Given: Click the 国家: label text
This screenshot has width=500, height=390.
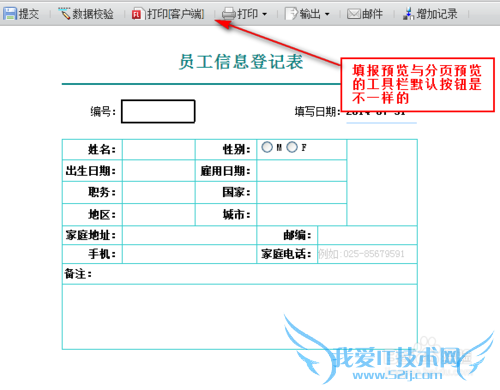Looking at the screenshot, I should (237, 192).
